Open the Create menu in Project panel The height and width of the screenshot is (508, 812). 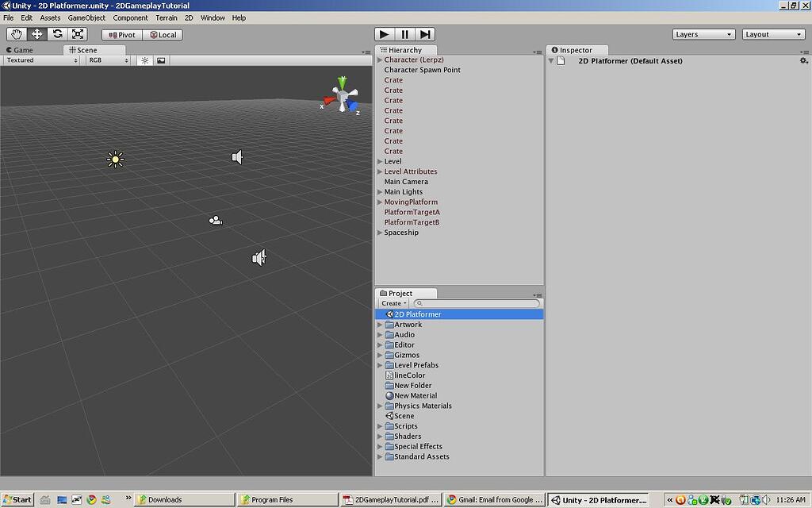[x=393, y=303]
